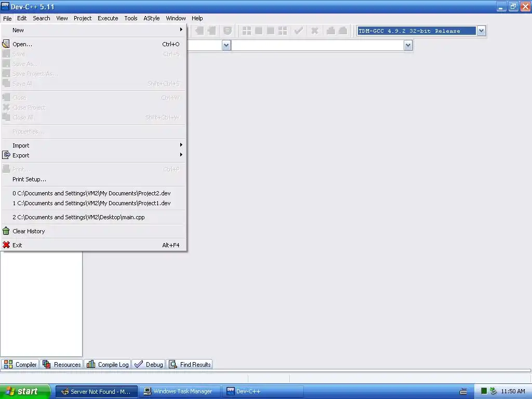532x399 pixels.
Task: Open the Window menu
Action: click(176, 18)
